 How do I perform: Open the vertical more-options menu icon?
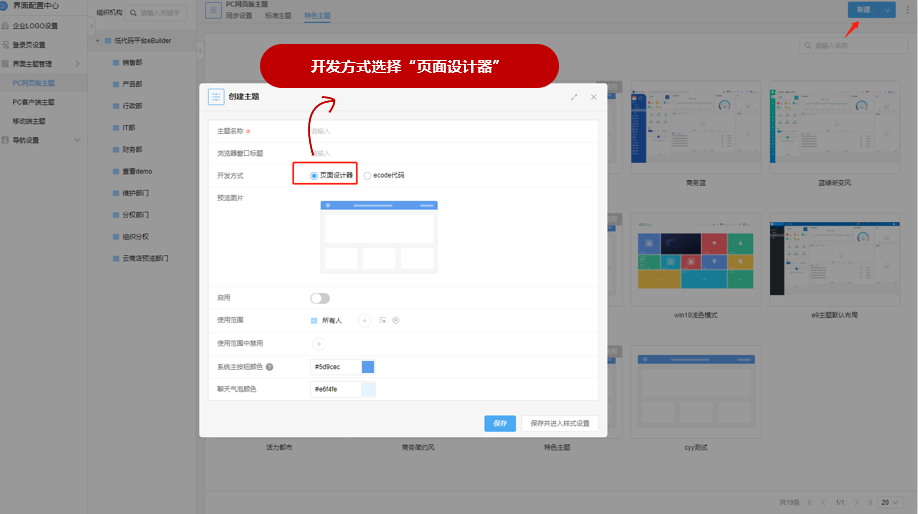coord(908,10)
